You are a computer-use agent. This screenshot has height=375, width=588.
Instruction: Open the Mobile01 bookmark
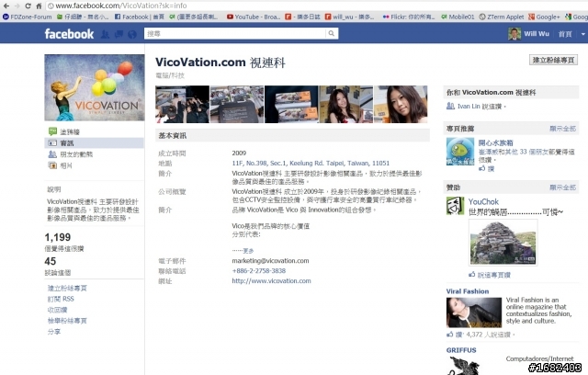coord(458,17)
